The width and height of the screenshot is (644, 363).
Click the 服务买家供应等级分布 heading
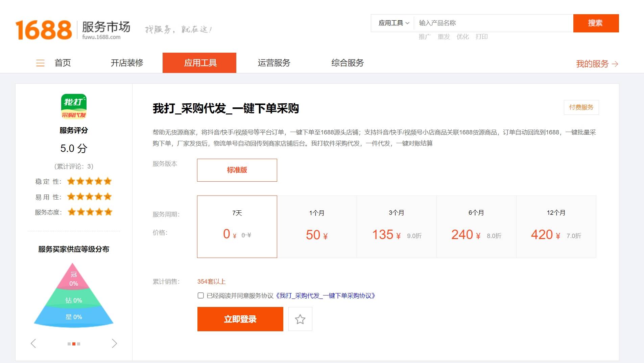click(74, 249)
